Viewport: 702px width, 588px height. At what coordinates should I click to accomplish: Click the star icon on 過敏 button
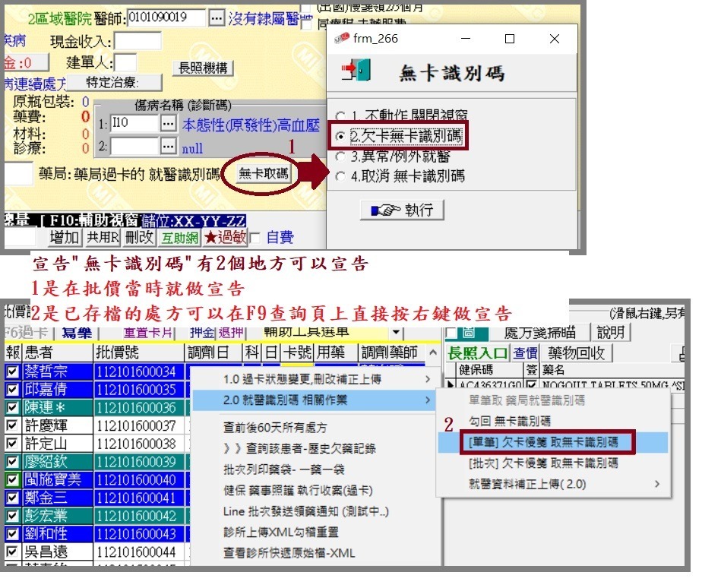pyautogui.click(x=210, y=237)
